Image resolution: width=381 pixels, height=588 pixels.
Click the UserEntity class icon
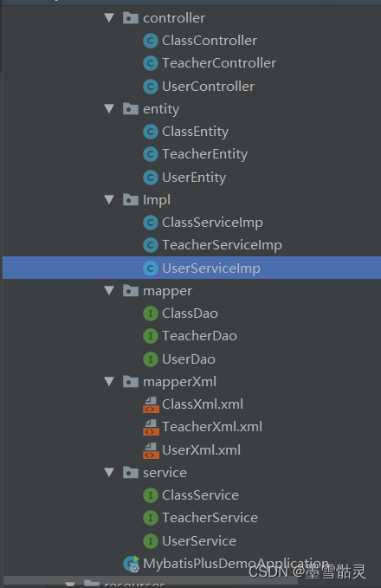click(x=151, y=178)
